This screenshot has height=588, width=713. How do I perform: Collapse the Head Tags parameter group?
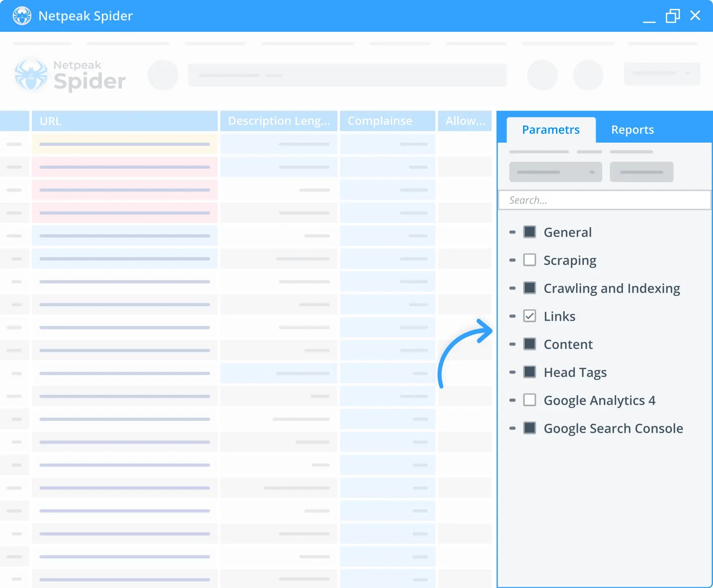pos(512,372)
